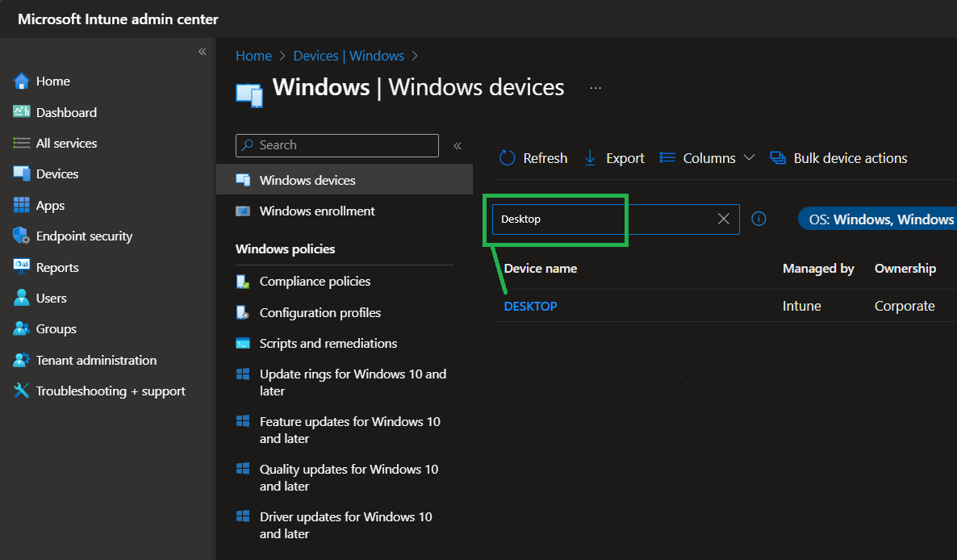This screenshot has width=957, height=560.
Task: Open Compliance policies menu item
Action: point(315,282)
